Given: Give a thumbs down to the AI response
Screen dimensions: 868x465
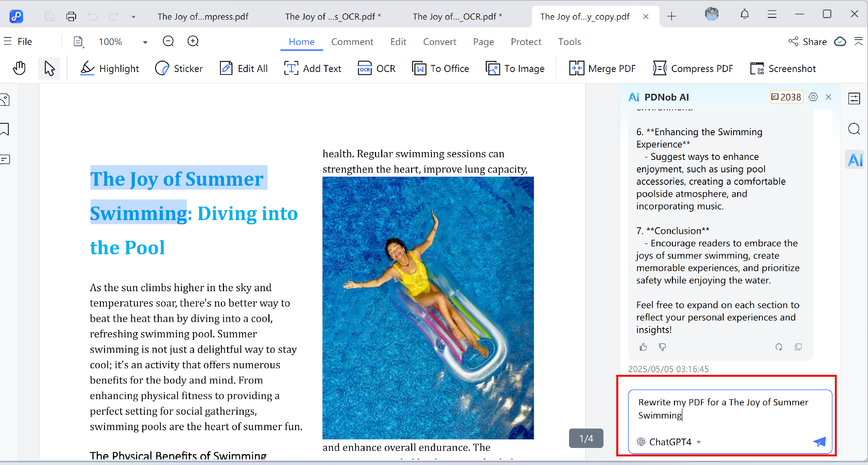Looking at the screenshot, I should (662, 347).
